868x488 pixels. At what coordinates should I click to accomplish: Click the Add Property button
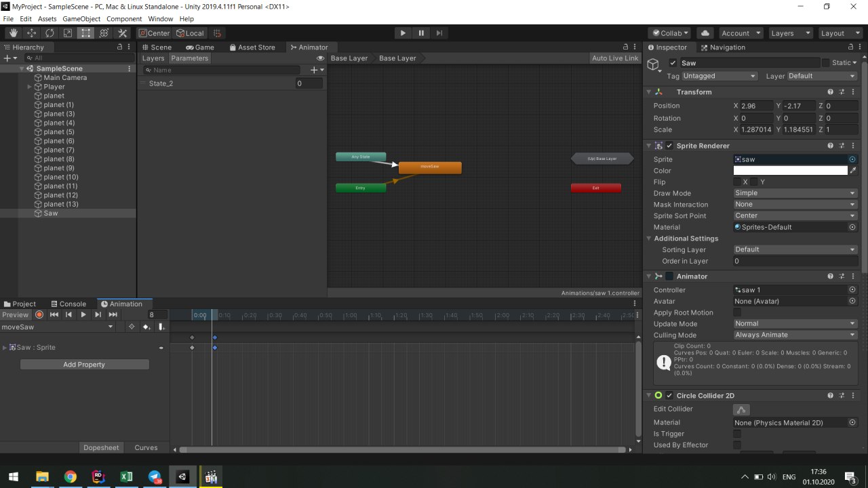(x=84, y=365)
